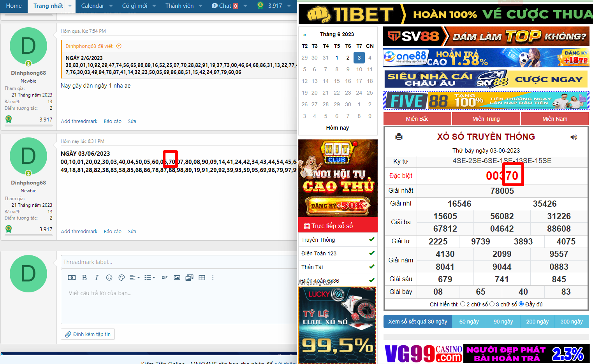Click 'Hôm nay' below the calendar
Screen dimensions: 593x364
(x=338, y=128)
